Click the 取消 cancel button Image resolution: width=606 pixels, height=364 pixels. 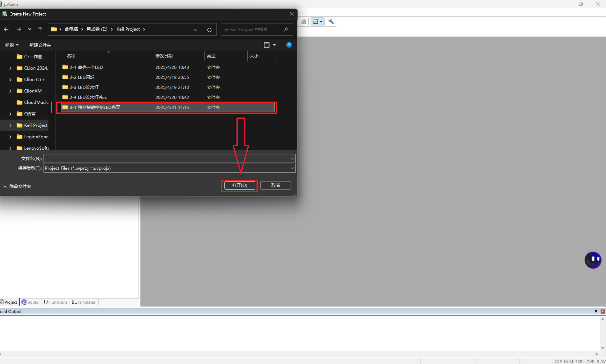275,185
